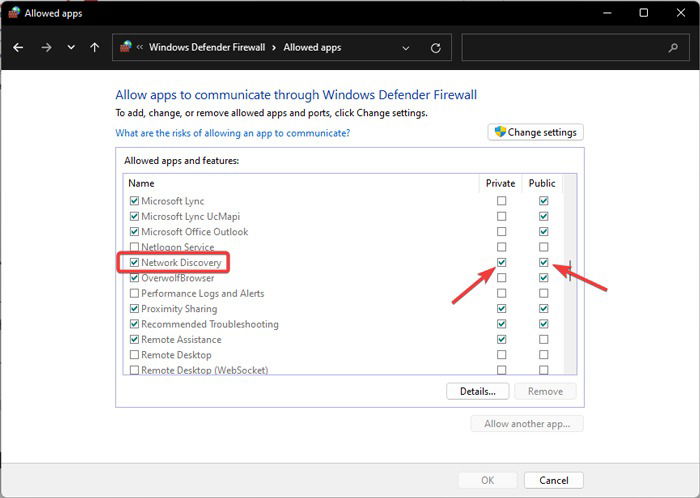Toggle the Remote Assistance checkbox
The image size is (700, 498).
click(x=134, y=339)
